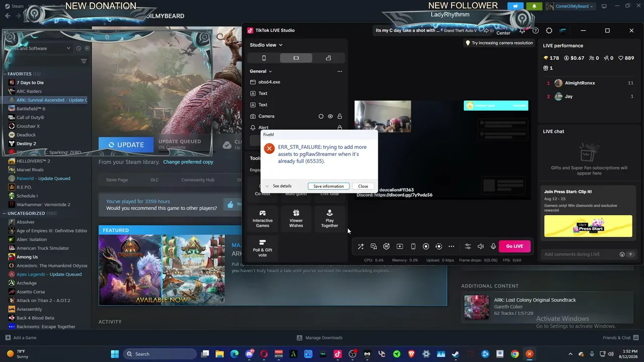
Task: Open audio mixer sliders settings
Action: (x=468, y=246)
